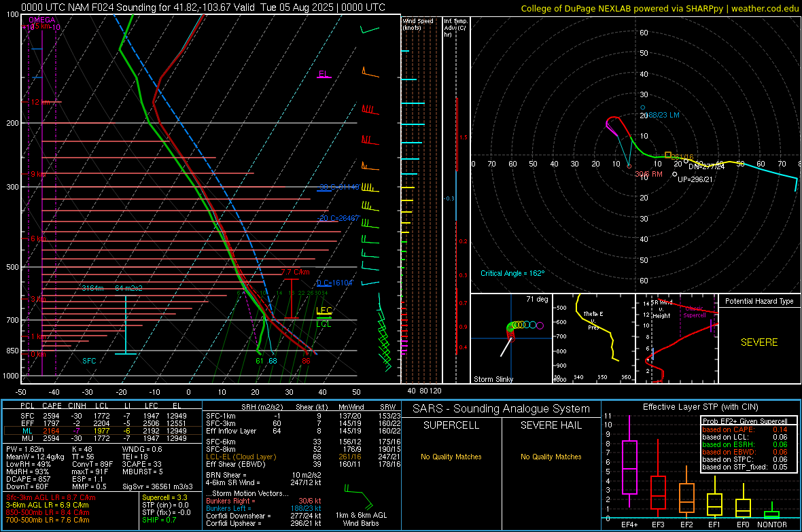Viewport: 802px width, 532px height.
Task: Click the 'Theta-E v. Pres' inset label
Action: click(x=593, y=320)
